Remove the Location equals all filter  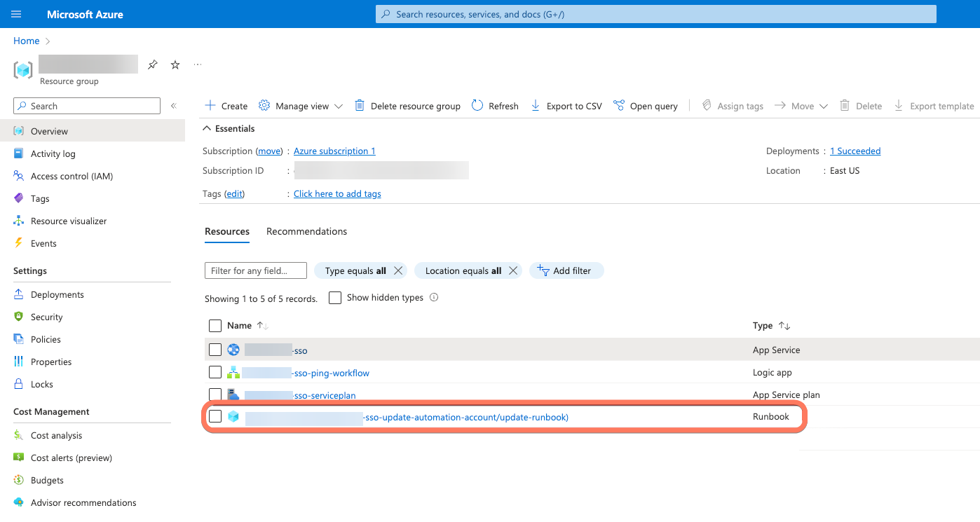pyautogui.click(x=513, y=270)
